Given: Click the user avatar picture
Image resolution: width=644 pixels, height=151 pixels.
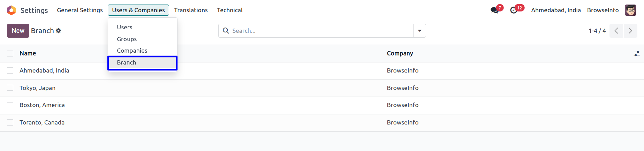Looking at the screenshot, I should (630, 10).
